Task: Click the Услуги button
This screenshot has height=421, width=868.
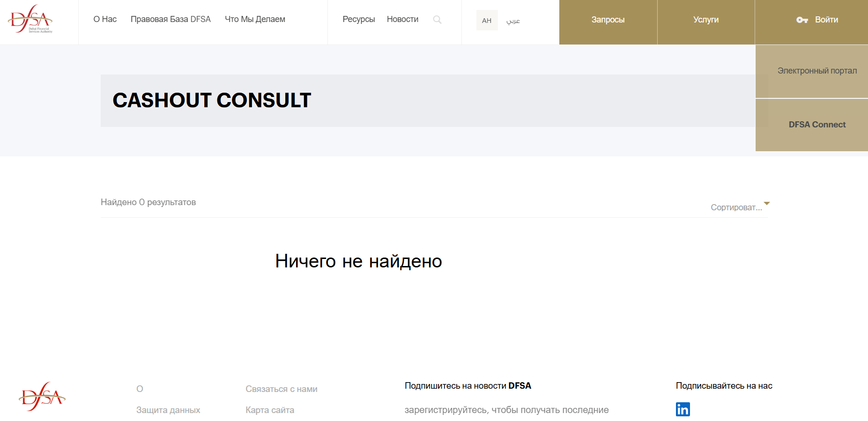Action: point(706,22)
